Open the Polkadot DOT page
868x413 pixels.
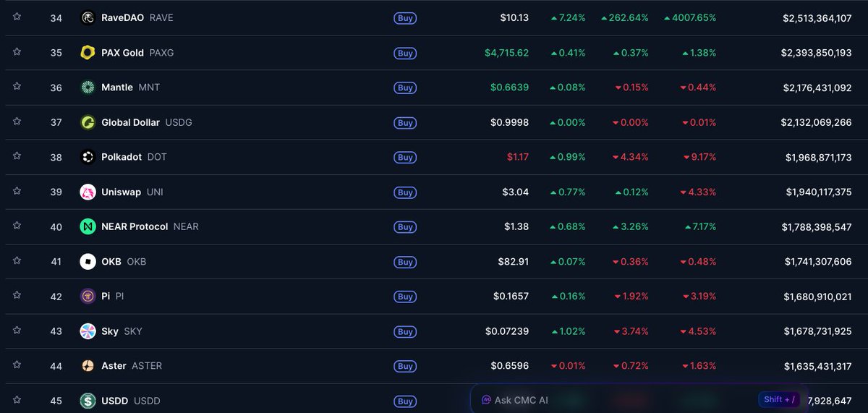coord(135,157)
